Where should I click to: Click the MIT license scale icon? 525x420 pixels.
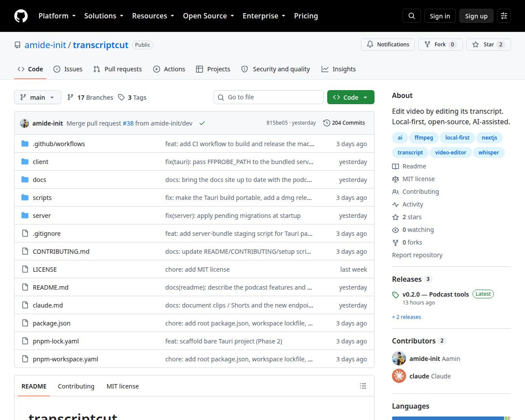coord(395,179)
